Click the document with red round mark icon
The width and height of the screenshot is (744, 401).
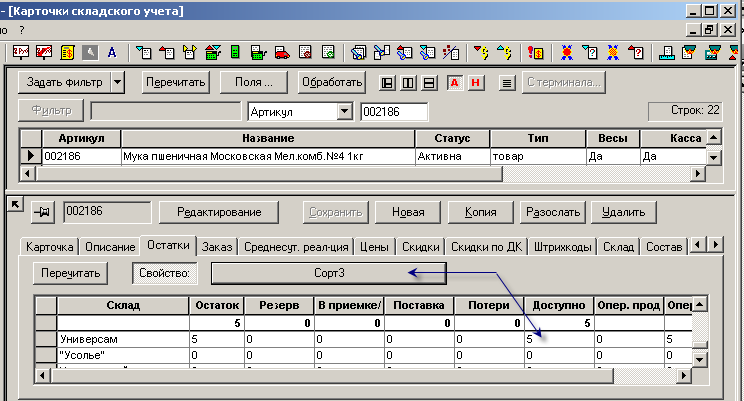tap(305, 52)
